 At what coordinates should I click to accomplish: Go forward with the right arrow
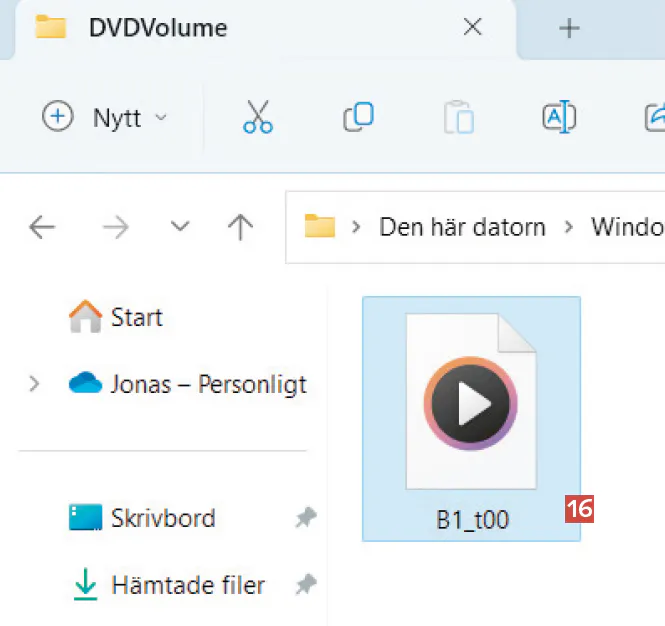click(116, 227)
